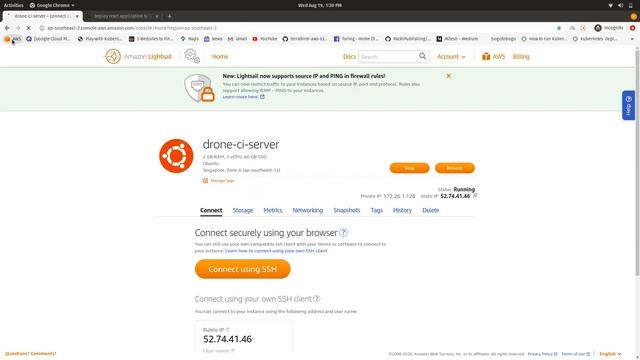Click the AWS link in header
This screenshot has height=360, width=640.
point(499,56)
